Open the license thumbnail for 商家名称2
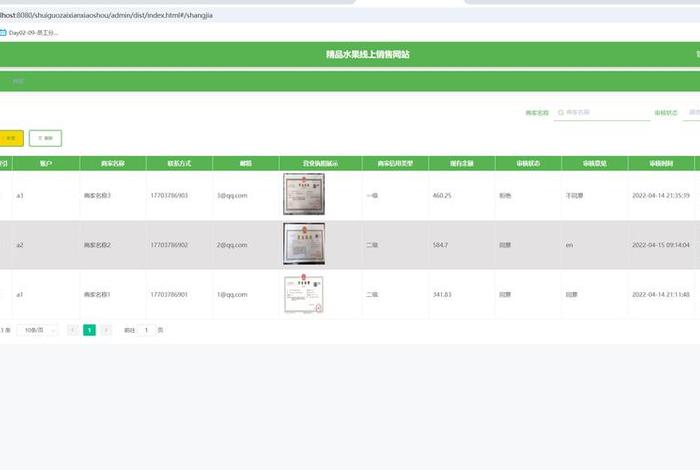This screenshot has width=700, height=470. [304, 244]
